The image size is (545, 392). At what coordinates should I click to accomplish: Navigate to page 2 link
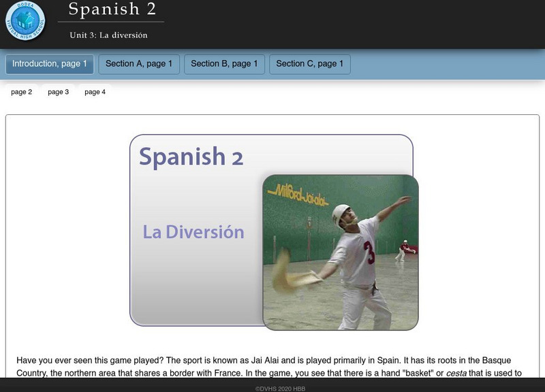tap(22, 92)
